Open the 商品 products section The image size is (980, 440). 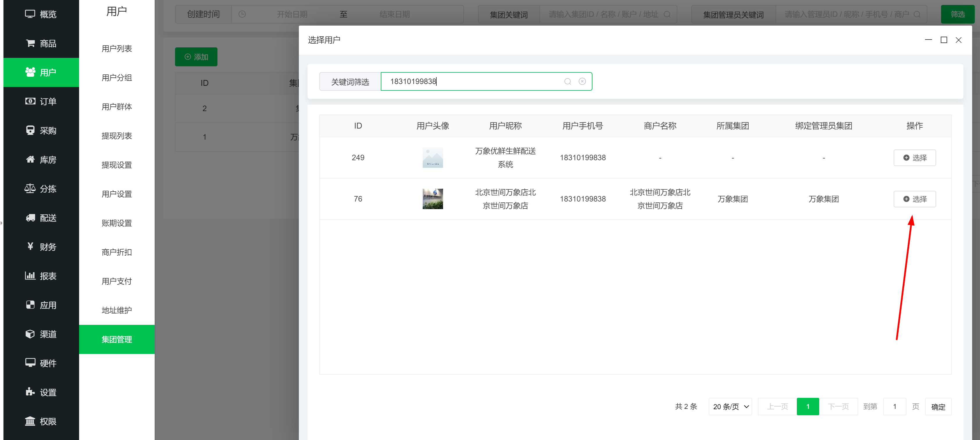(x=41, y=43)
